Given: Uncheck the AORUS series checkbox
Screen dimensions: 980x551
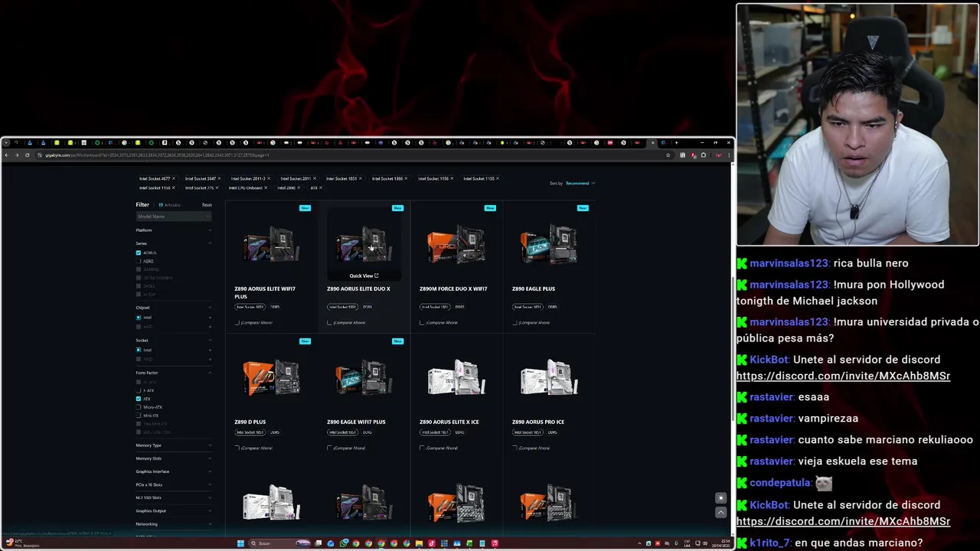Looking at the screenshot, I should pos(139,253).
